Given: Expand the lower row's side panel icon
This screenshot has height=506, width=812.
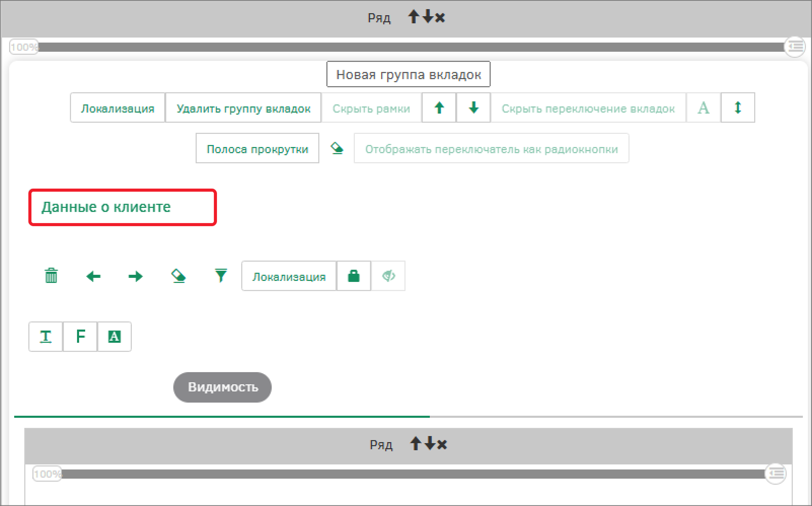Looking at the screenshot, I should pyautogui.click(x=776, y=474).
